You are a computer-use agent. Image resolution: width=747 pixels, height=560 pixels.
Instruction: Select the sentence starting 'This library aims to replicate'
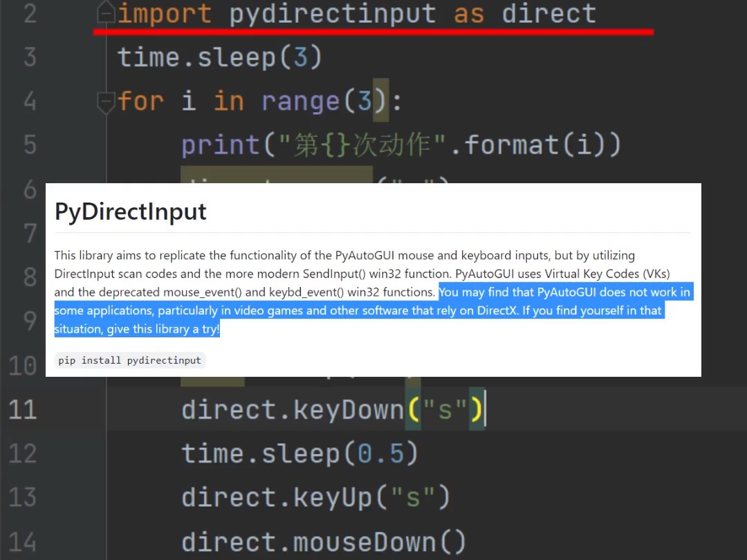pyautogui.click(x=362, y=273)
